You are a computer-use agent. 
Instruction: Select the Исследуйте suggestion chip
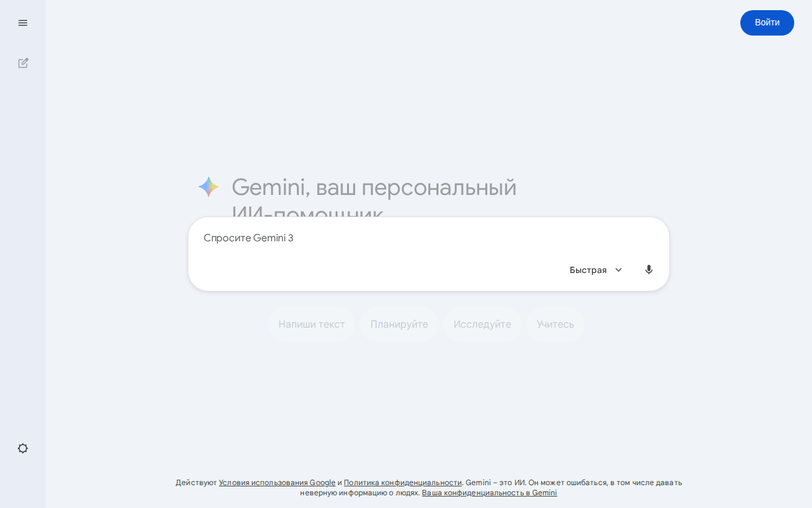click(x=482, y=324)
